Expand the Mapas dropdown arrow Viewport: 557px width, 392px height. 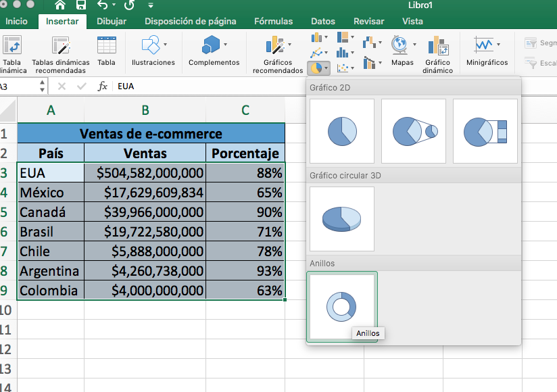point(414,44)
